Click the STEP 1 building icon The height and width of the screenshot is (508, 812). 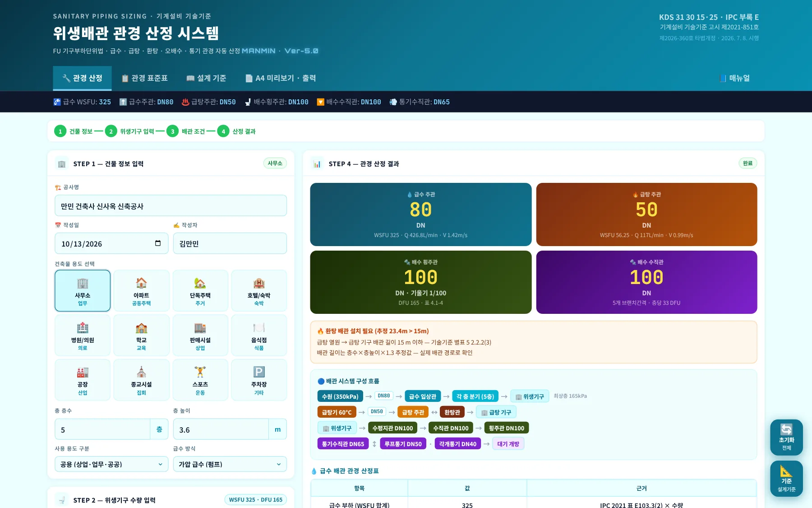pos(62,163)
